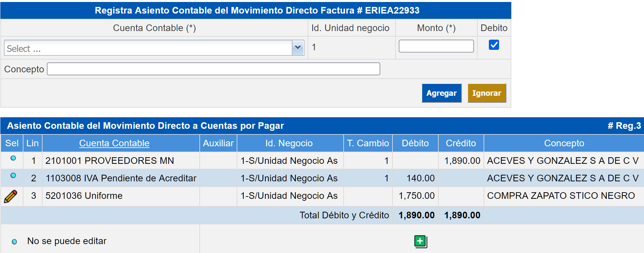Click into the Monto input field

click(x=436, y=46)
